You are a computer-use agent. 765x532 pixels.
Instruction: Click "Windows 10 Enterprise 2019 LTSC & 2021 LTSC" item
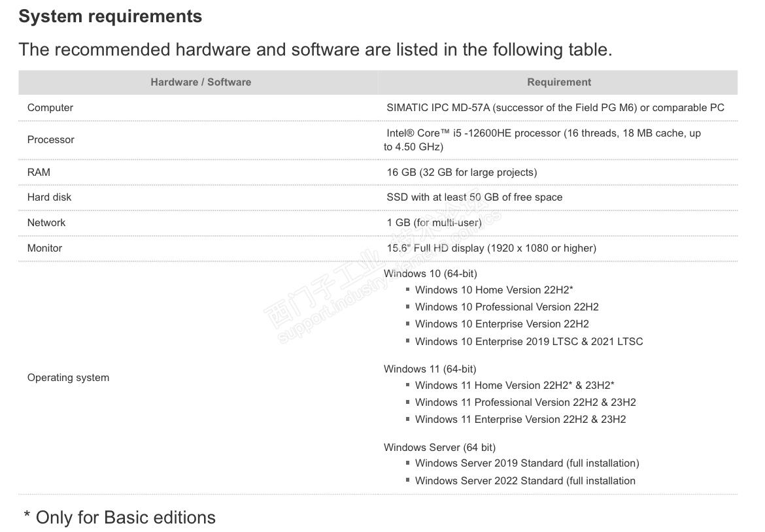[x=528, y=342]
